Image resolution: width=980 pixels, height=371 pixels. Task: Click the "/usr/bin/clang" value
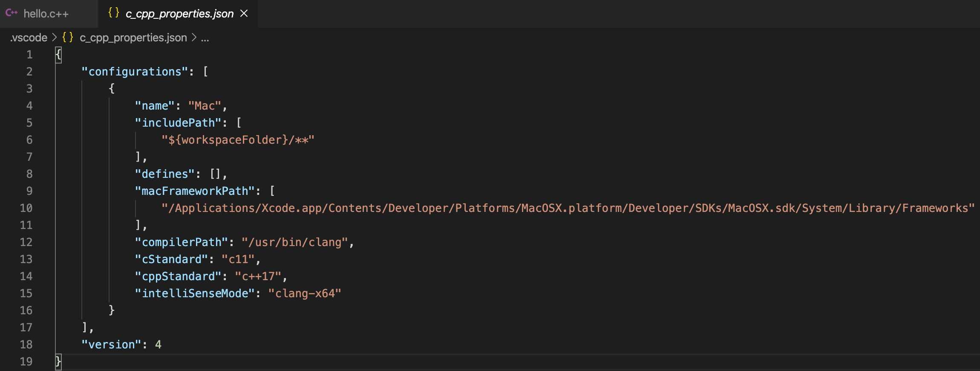point(295,242)
